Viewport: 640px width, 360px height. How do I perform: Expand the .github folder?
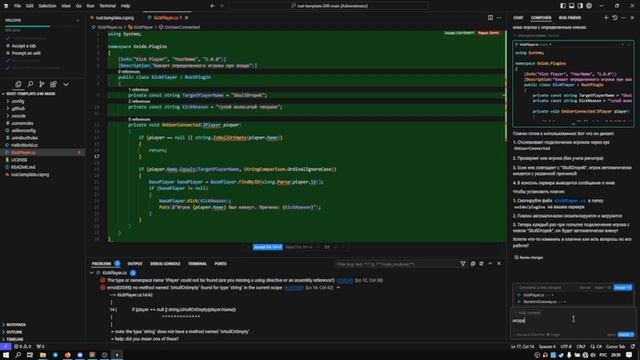[x=18, y=109]
